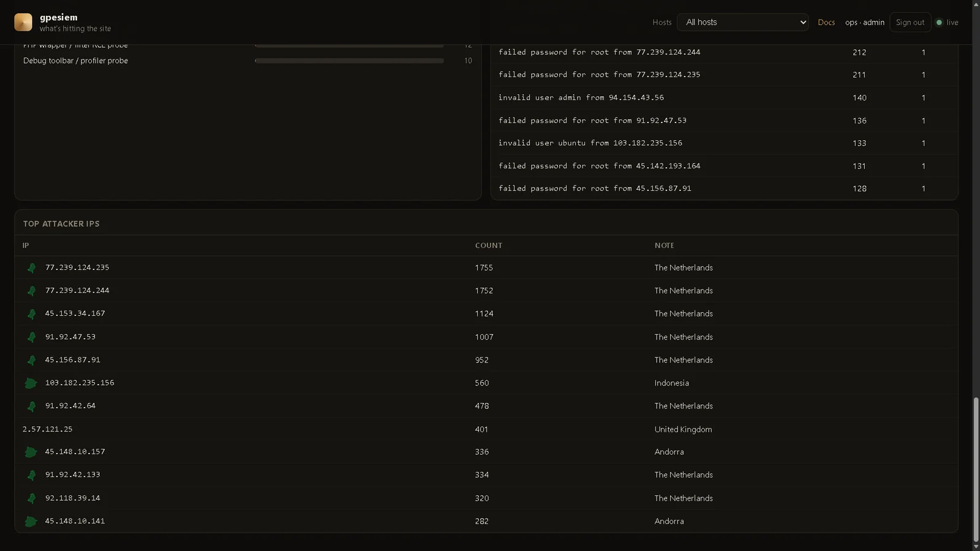Click the ops · admin user label
The height and width of the screenshot is (551, 980).
pos(865,22)
